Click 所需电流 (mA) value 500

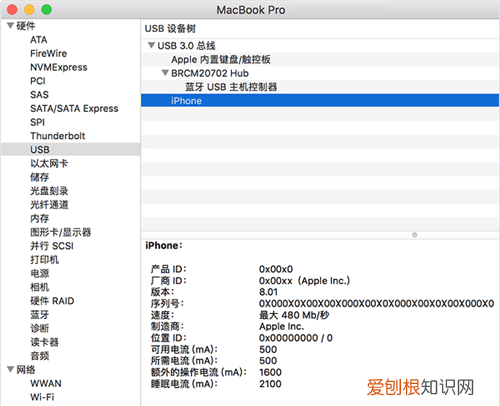[x=268, y=361]
